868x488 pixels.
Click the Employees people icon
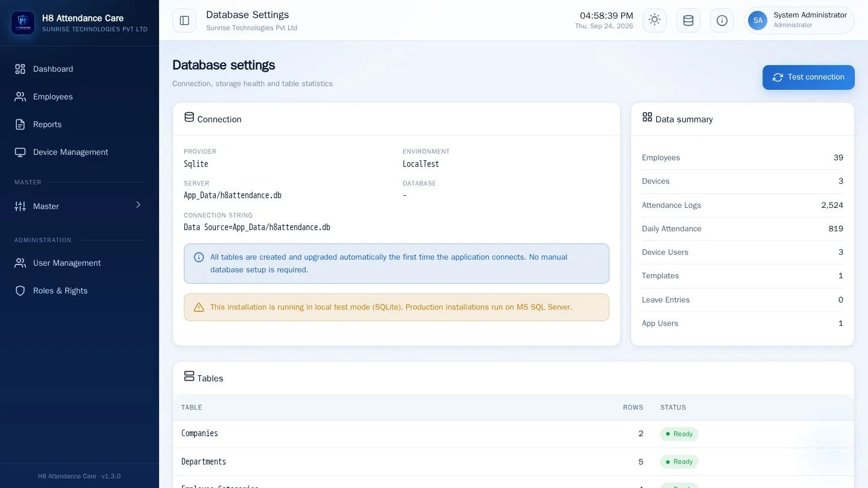[20, 96]
